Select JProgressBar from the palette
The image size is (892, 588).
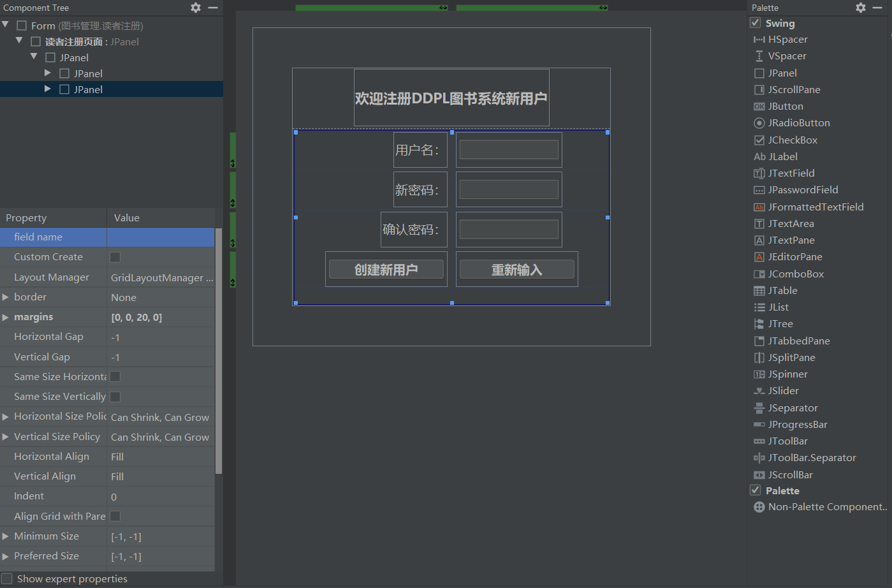pos(796,424)
